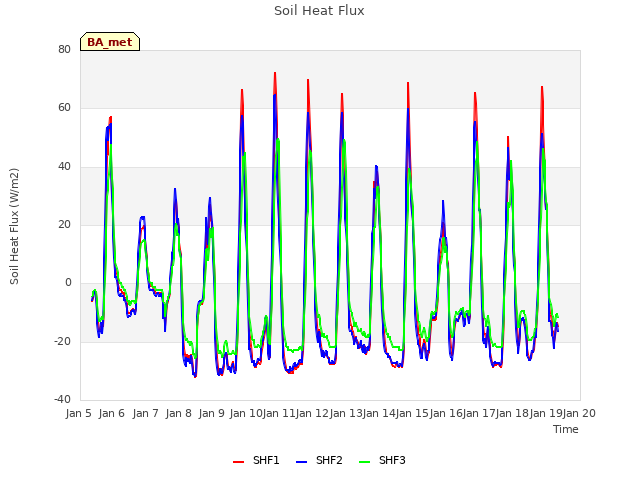Viewport: 640px width, 480px height.
Task: Click the Jan 18 tick label
Action: [513, 413]
